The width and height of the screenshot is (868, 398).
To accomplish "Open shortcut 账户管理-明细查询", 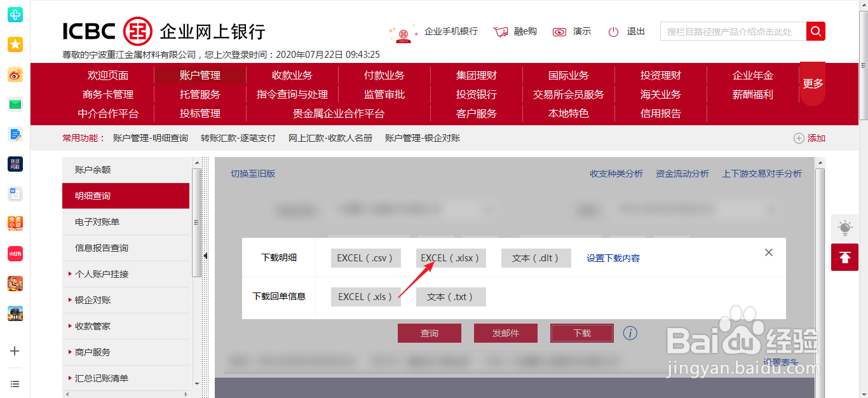I will pos(151,138).
